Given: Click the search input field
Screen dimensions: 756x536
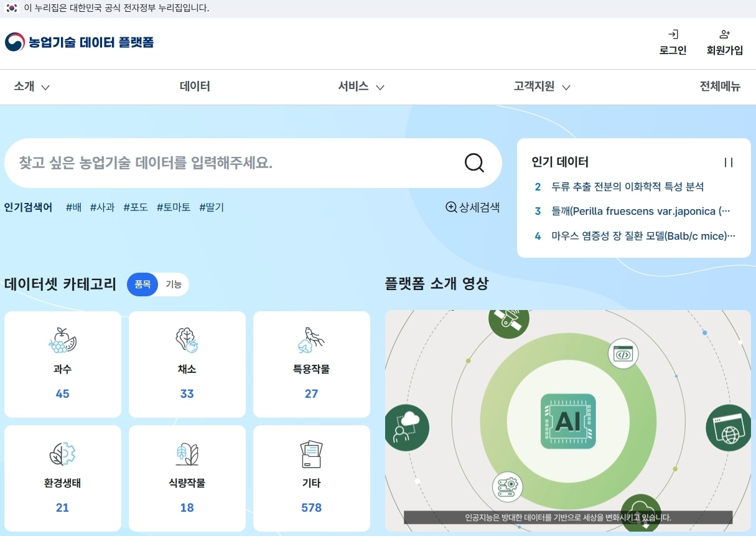Looking at the screenshot, I should [218, 162].
